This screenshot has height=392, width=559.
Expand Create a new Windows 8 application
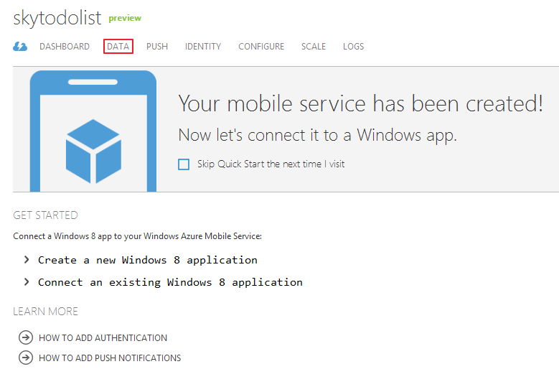coord(27,260)
